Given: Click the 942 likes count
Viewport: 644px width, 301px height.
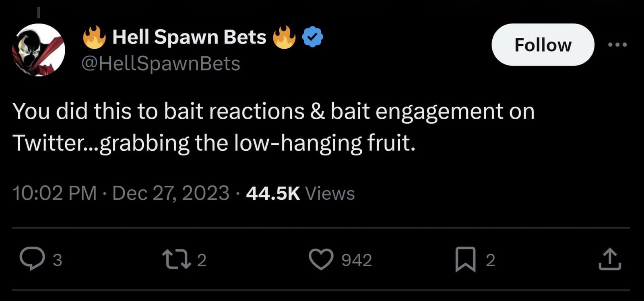Looking at the screenshot, I should 357,260.
